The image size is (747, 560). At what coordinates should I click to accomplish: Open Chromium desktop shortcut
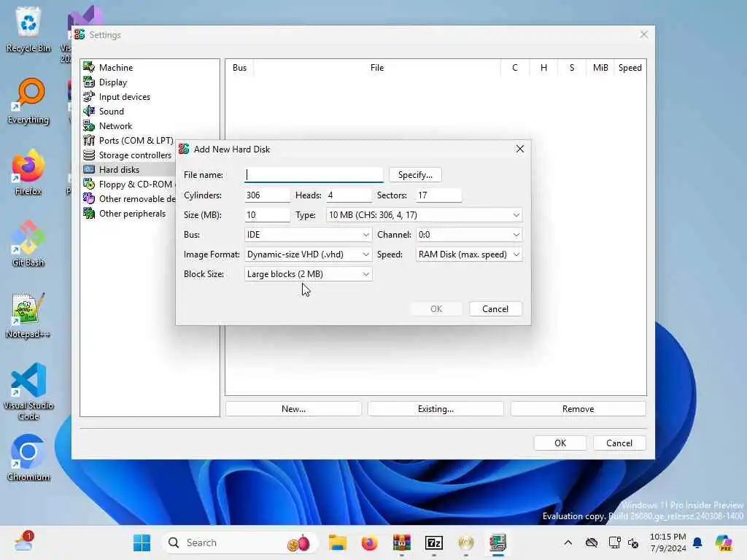pyautogui.click(x=28, y=458)
